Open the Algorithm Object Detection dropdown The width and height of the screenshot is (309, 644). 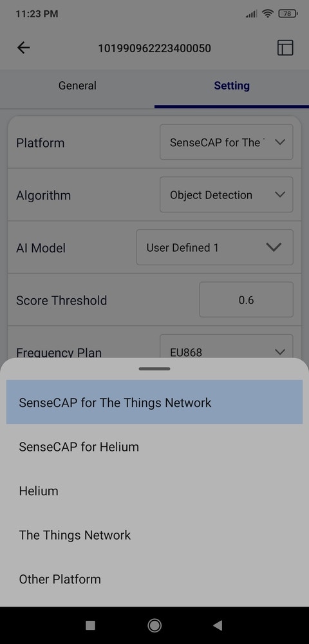click(227, 194)
